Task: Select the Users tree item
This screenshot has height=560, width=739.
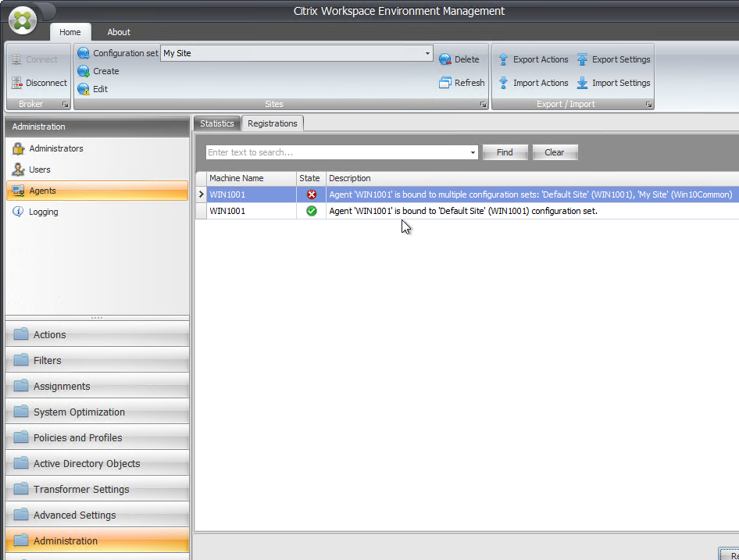Action: point(97,169)
